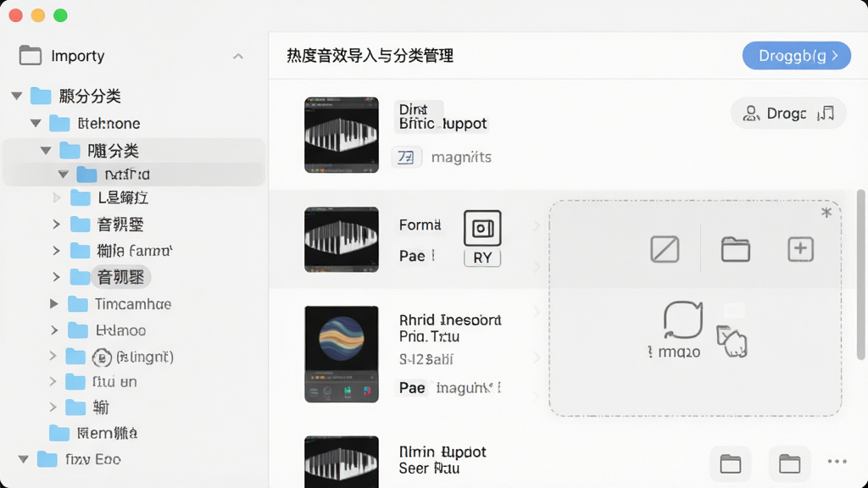Click the circular badge icon beside (lingnt)
Screen dimensions: 868x488
[x=102, y=358]
